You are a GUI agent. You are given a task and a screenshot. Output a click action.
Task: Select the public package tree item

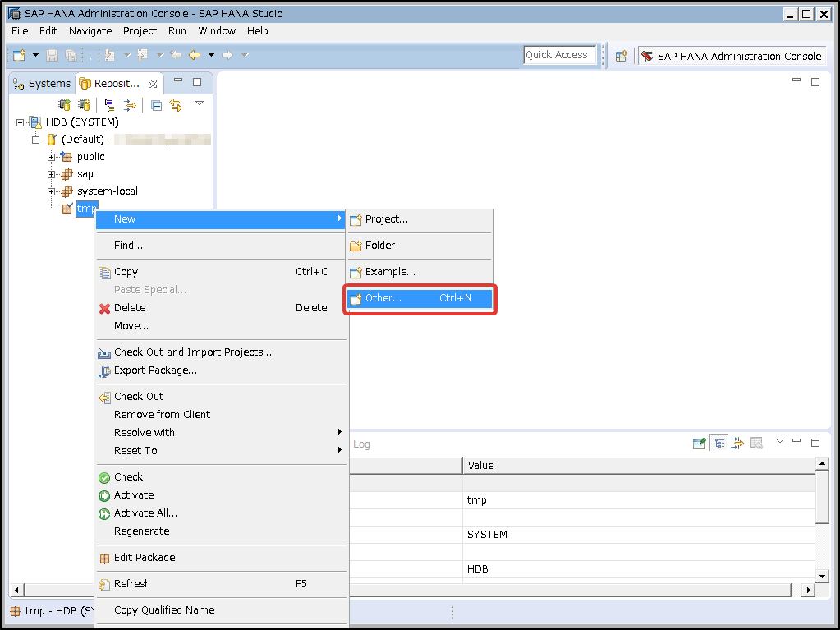pos(90,156)
